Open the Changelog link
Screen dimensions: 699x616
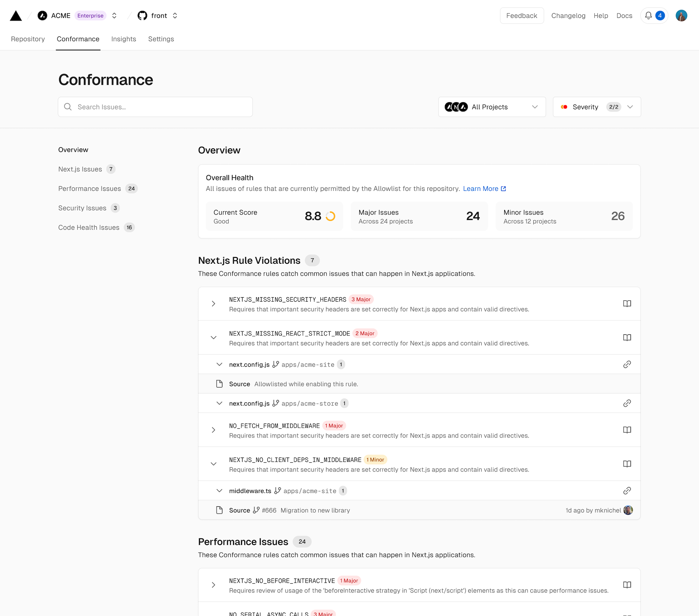coord(568,16)
